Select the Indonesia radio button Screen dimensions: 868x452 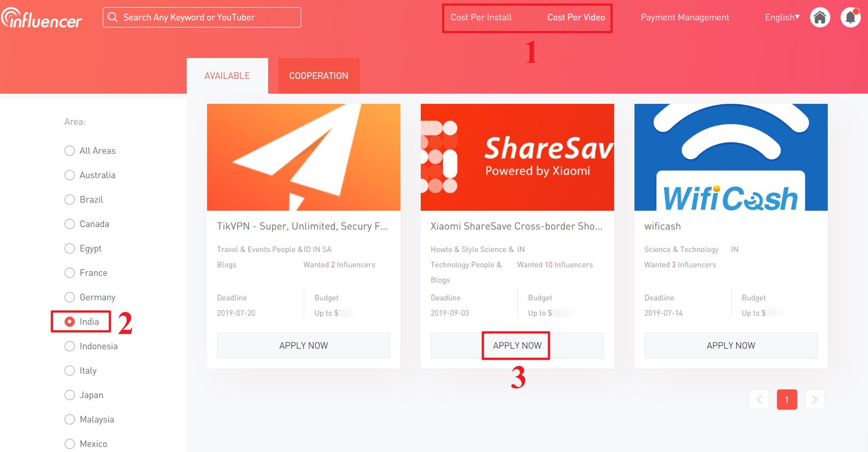click(70, 346)
